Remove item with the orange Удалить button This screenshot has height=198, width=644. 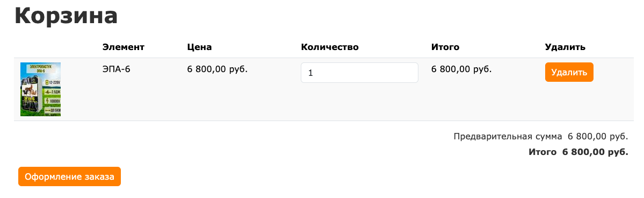click(569, 72)
